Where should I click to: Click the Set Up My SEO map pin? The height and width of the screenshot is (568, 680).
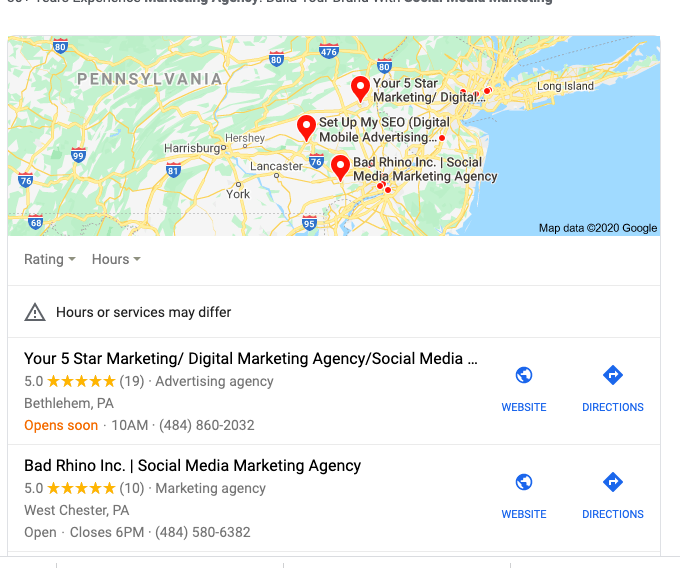click(306, 128)
